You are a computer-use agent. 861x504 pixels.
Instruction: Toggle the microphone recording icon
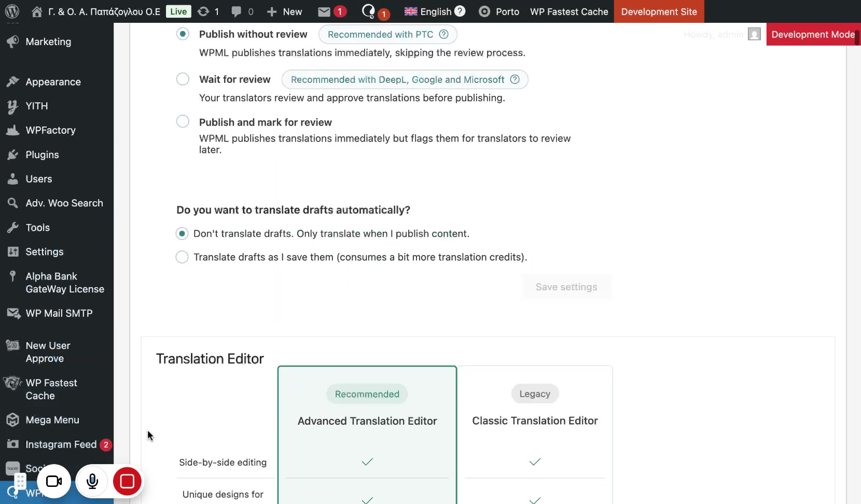(x=92, y=481)
